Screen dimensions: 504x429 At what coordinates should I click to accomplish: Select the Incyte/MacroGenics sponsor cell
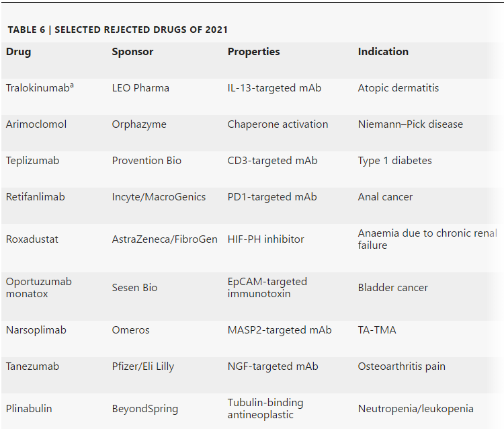(x=159, y=197)
